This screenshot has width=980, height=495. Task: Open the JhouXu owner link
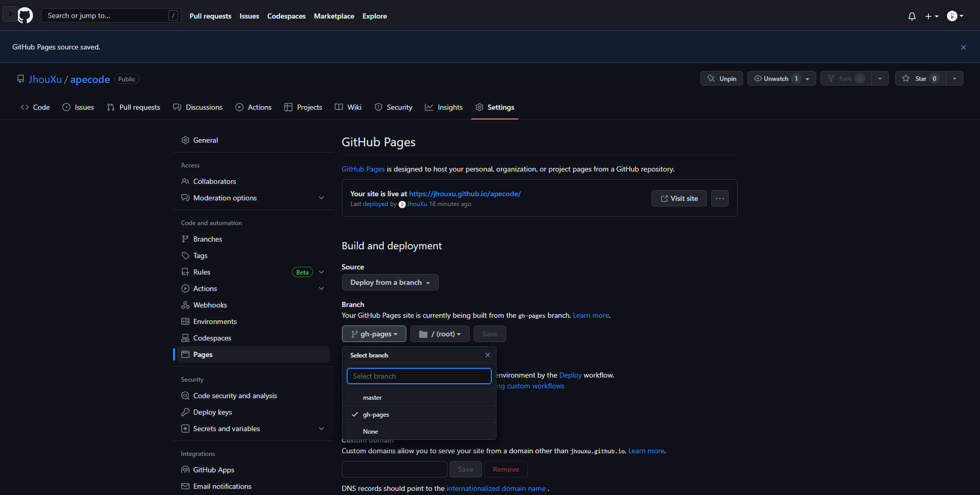[x=45, y=79]
